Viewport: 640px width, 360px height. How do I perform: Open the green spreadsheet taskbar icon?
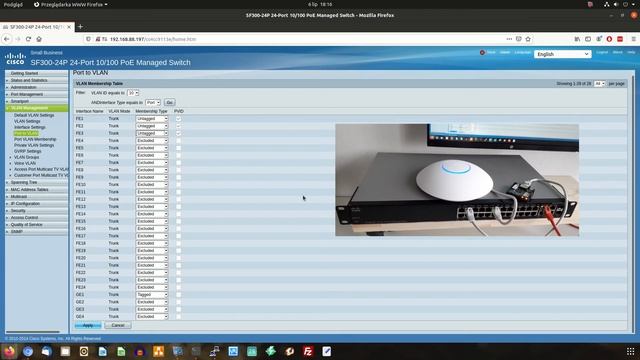click(x=121, y=351)
